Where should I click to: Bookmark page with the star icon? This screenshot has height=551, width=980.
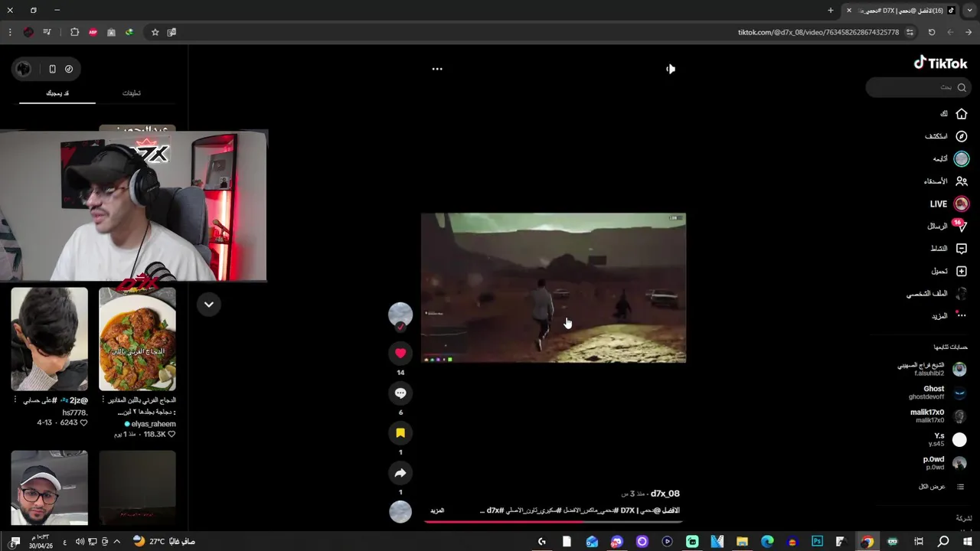click(x=155, y=32)
